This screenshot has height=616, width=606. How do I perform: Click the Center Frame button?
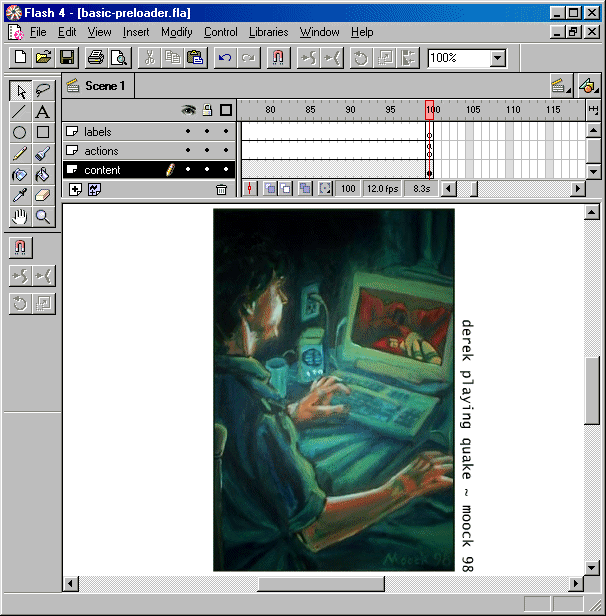pos(250,189)
